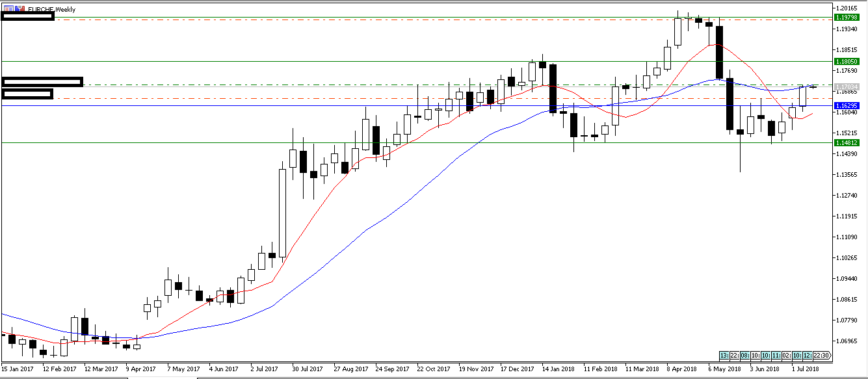Image resolution: width=868 pixels, height=379 pixels.
Task: Select the 11: event marker
Action: tap(776, 356)
